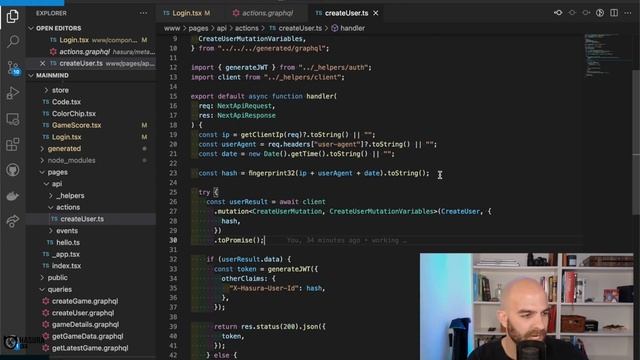Open the Docker view in activity bar
640x360 pixels.
(13, 196)
